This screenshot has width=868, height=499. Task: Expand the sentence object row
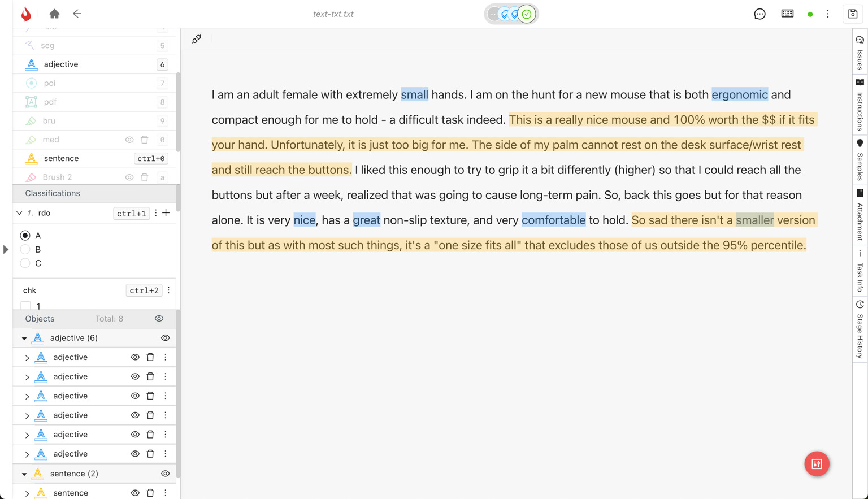click(x=27, y=493)
